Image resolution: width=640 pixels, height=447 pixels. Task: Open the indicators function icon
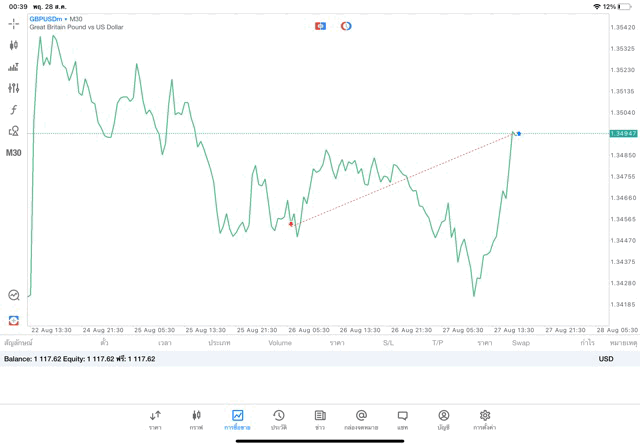tap(14, 110)
